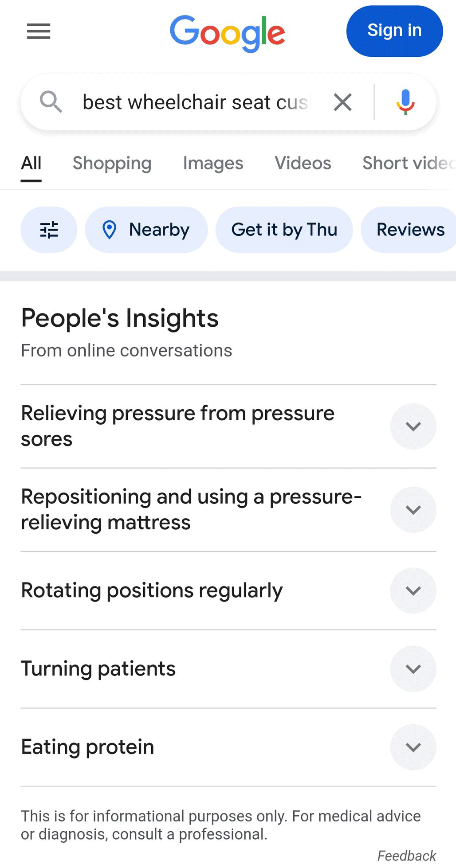Start a voice search with the microphone
456x868 pixels.
coord(405,102)
